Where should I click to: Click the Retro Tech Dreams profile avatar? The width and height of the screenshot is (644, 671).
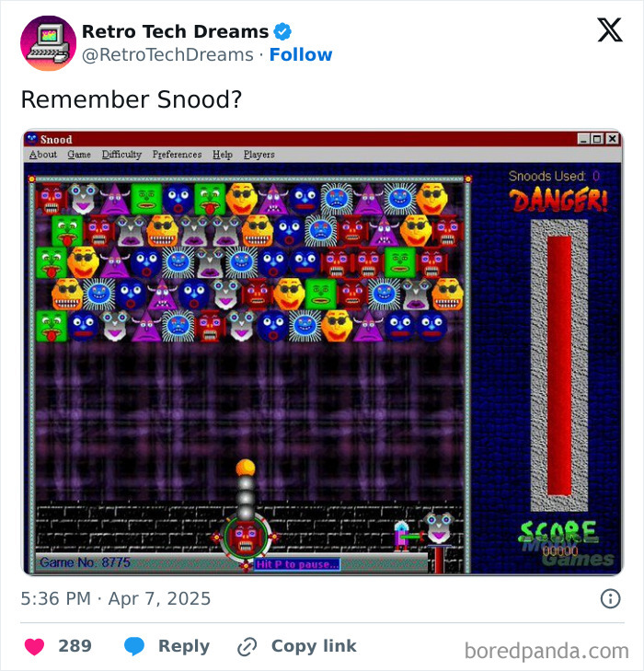pos(49,43)
